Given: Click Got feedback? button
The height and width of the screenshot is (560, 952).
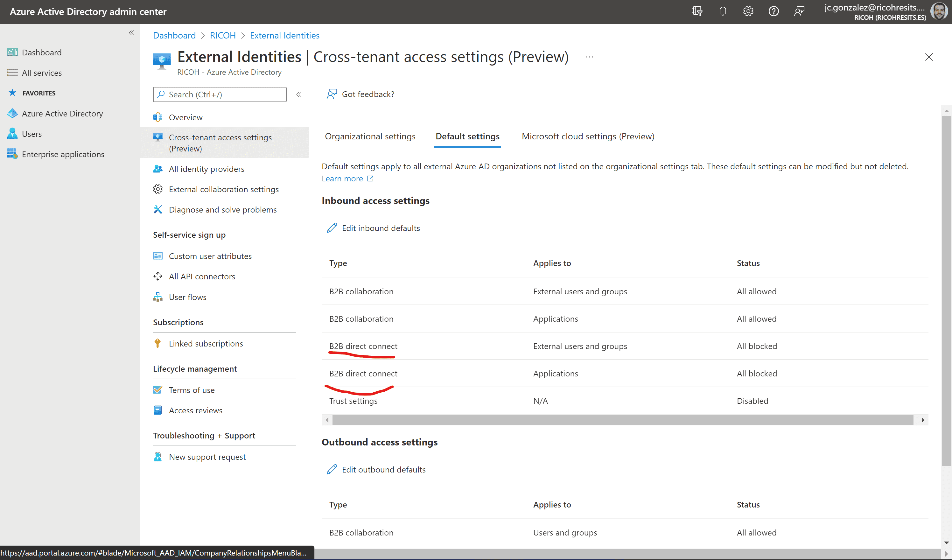Looking at the screenshot, I should pos(360,94).
